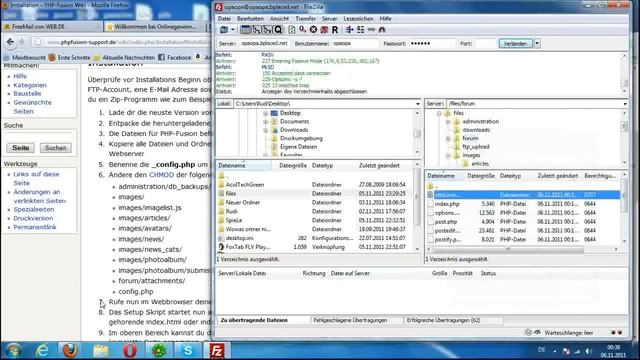
Task: Open the Datei menu
Action: coord(224,19)
